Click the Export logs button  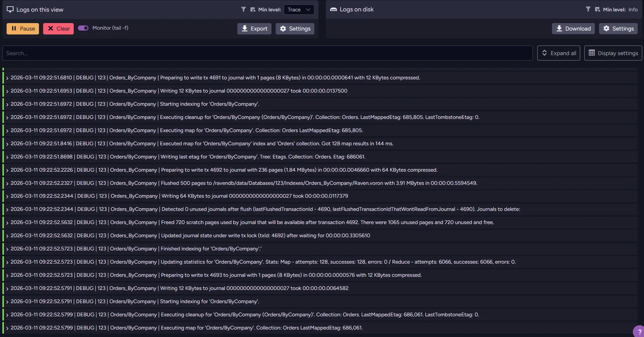(254, 29)
